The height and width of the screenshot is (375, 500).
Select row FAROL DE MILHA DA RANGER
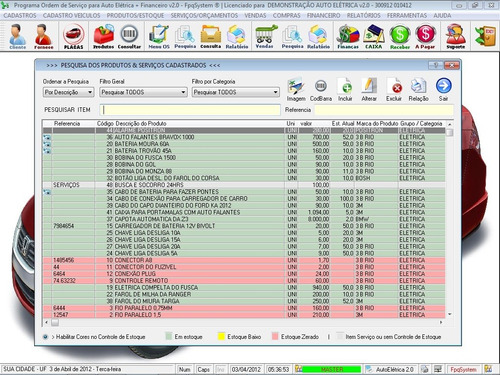(x=244, y=294)
